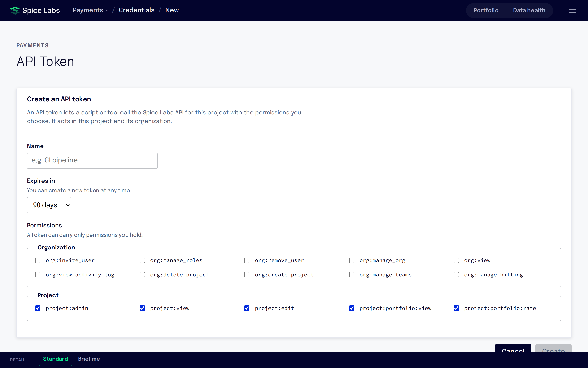
Task: Click the Project group label
Action: pyautogui.click(x=48, y=295)
